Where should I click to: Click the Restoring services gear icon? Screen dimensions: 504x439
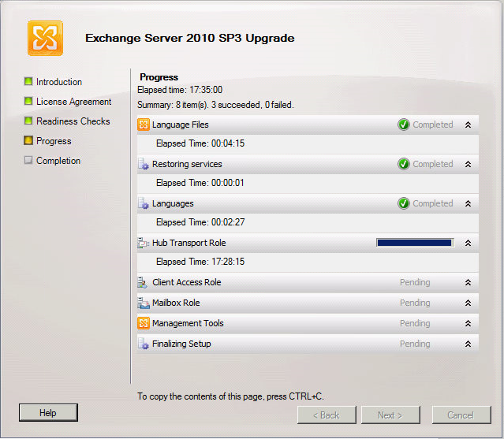coord(144,164)
